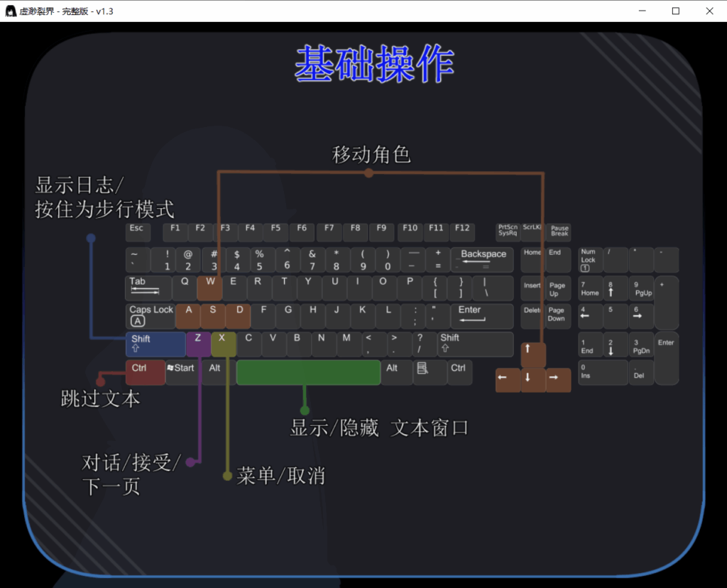
Task: Click the menu key beside right Alt
Action: [x=430, y=372]
